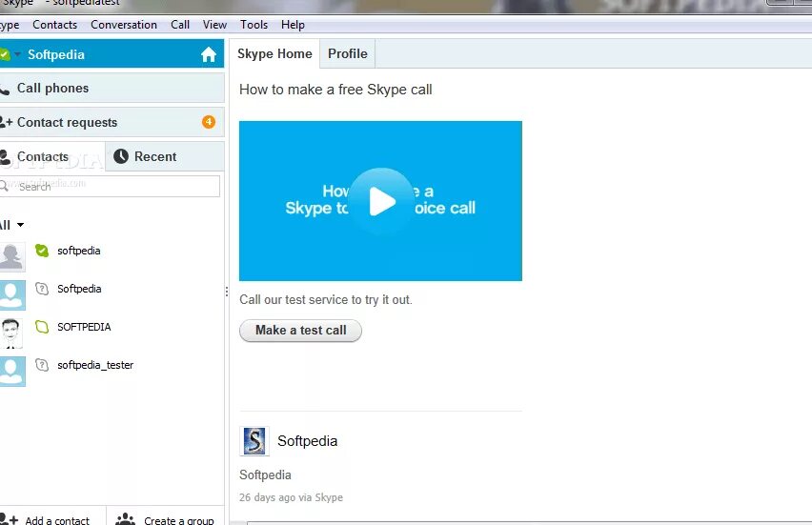This screenshot has width=812, height=525.
Task: Click the Make a test call button
Action: tap(300, 331)
